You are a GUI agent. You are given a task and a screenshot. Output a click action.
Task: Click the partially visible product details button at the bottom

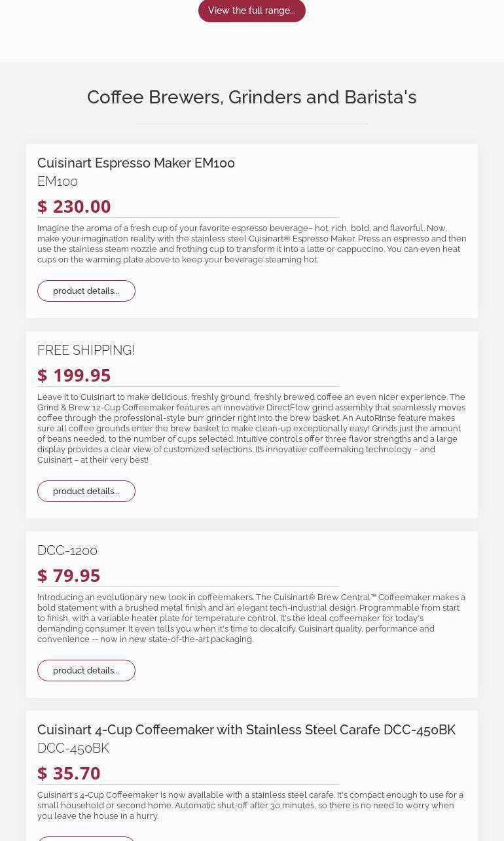86,838
